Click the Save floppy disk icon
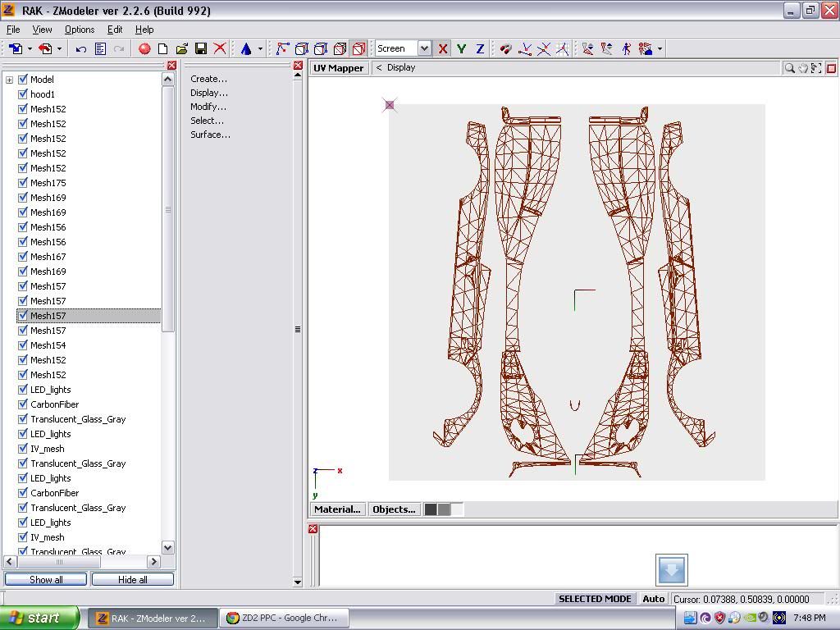840x630 pixels. click(x=201, y=49)
